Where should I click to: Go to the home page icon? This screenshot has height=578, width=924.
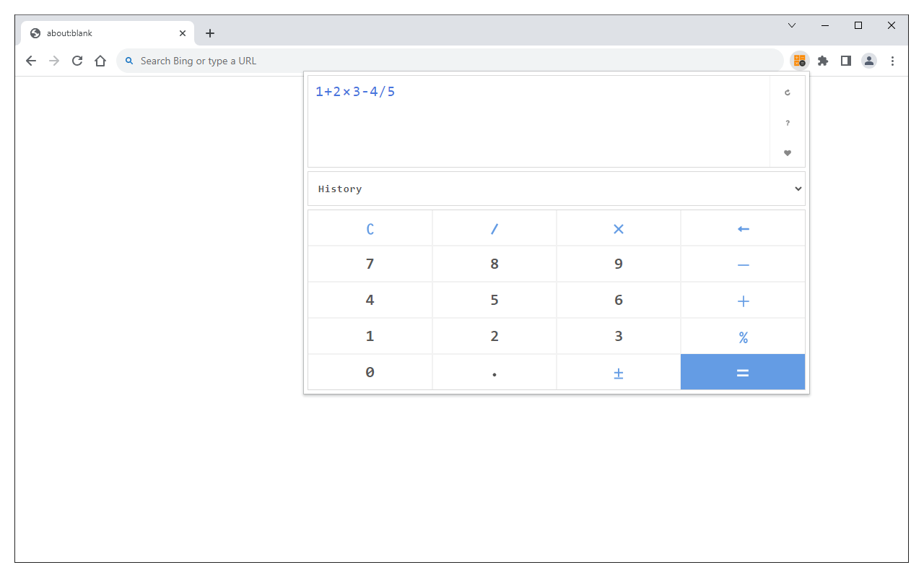100,61
